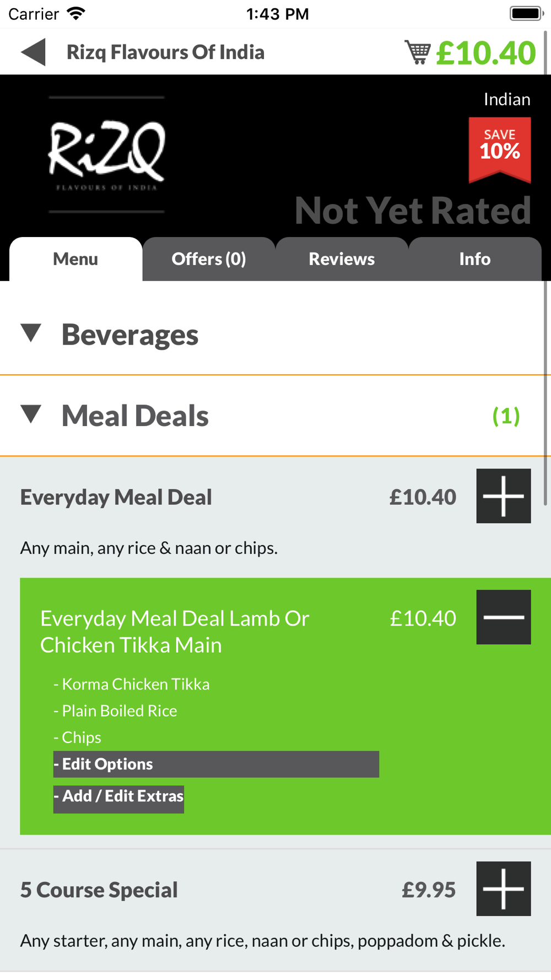Tap the Save 10% ribbon badge

point(500,150)
